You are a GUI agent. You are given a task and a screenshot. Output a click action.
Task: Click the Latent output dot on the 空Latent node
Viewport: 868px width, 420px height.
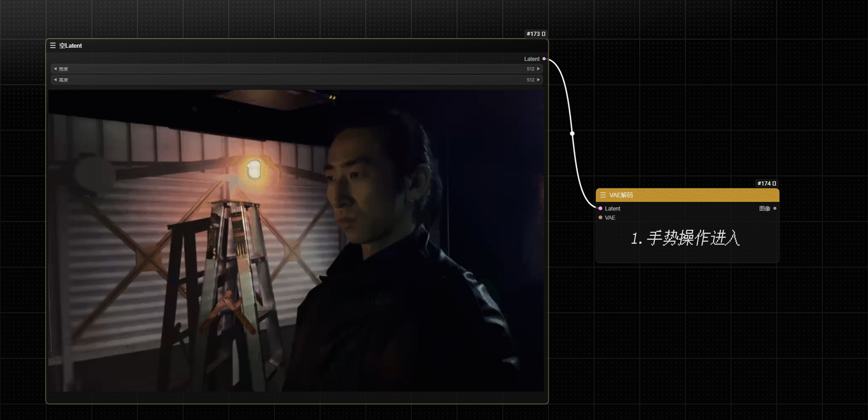pyautogui.click(x=544, y=59)
